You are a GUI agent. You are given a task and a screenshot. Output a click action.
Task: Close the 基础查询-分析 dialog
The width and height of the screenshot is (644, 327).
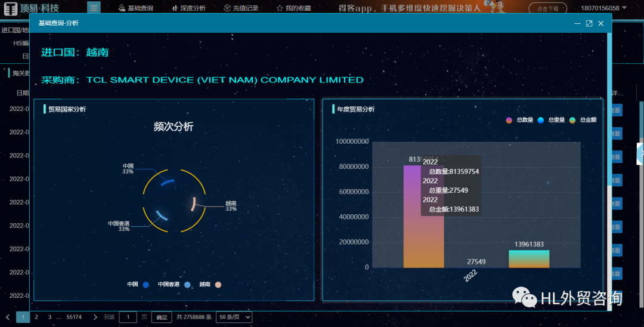(x=601, y=23)
